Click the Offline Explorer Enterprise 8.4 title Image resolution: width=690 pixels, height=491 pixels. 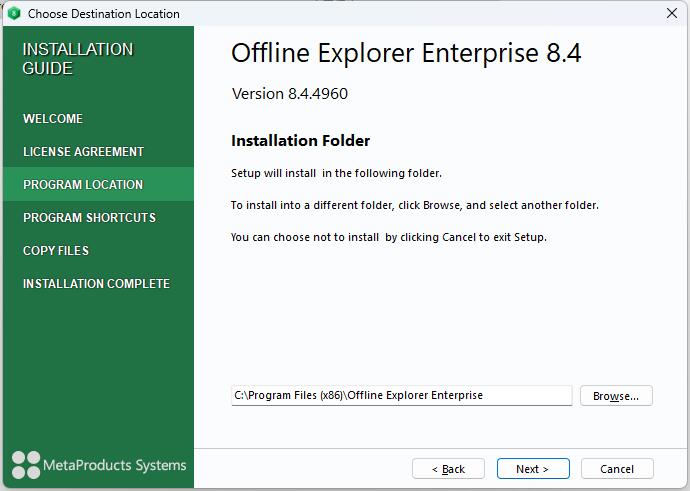[406, 54]
